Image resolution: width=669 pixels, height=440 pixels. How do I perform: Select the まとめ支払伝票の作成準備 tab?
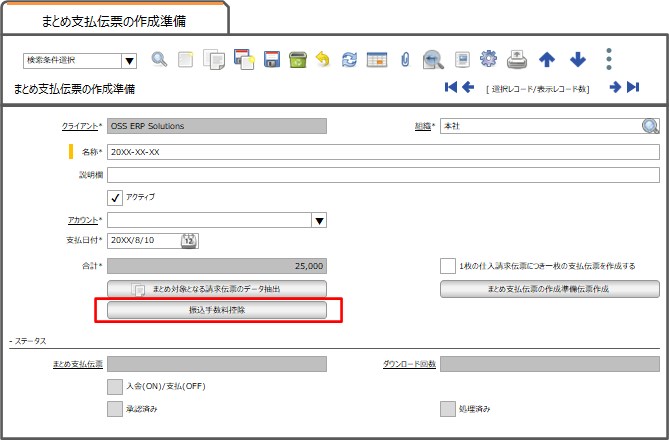114,20
